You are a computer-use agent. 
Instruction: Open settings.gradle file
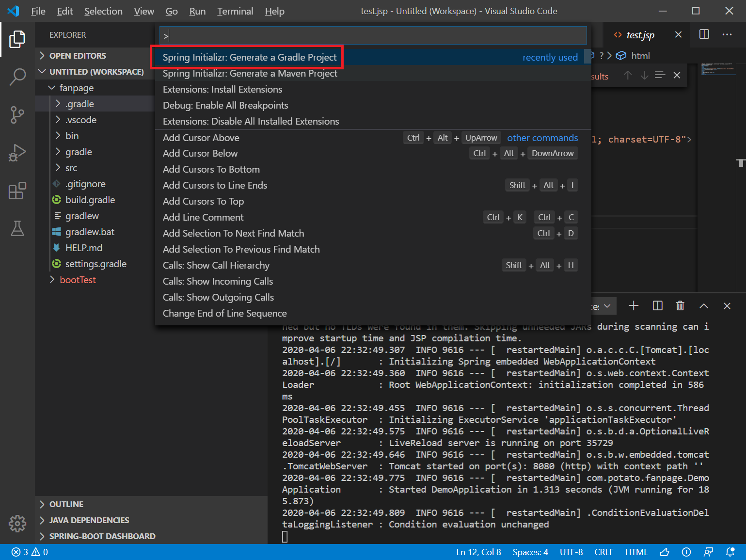pos(95,264)
